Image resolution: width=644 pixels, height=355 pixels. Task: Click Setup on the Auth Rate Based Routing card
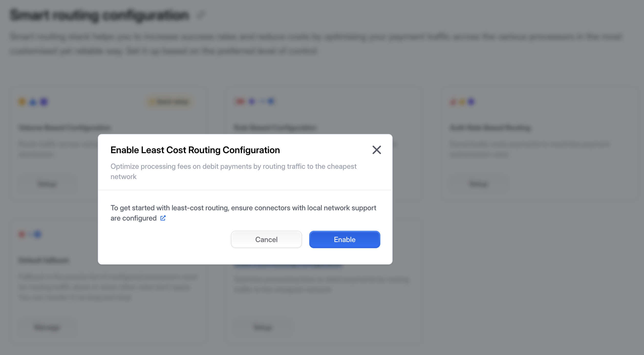point(478,184)
